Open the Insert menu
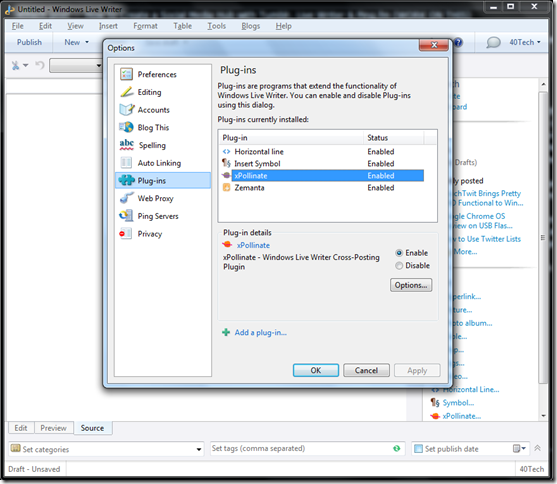 (108, 26)
